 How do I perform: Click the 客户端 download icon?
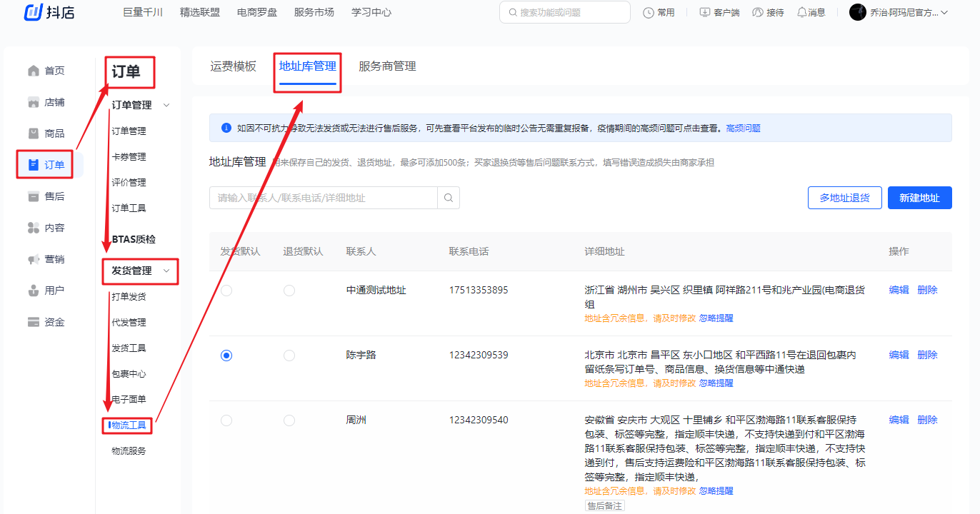(x=705, y=12)
